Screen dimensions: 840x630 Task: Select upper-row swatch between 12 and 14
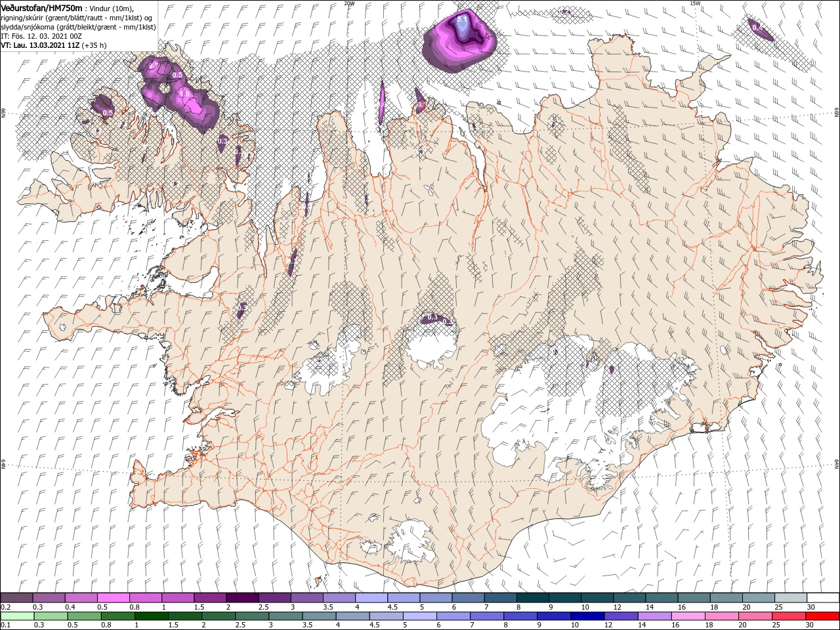[630, 598]
